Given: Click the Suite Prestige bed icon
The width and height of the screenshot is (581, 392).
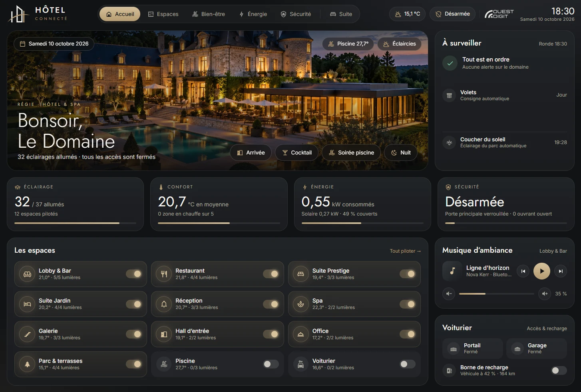Looking at the screenshot, I should 300,274.
